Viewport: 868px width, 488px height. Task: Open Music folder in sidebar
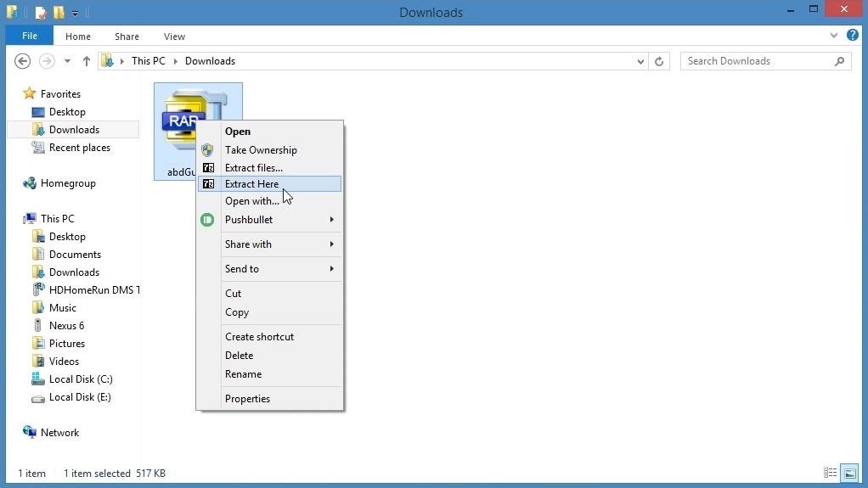tap(63, 307)
